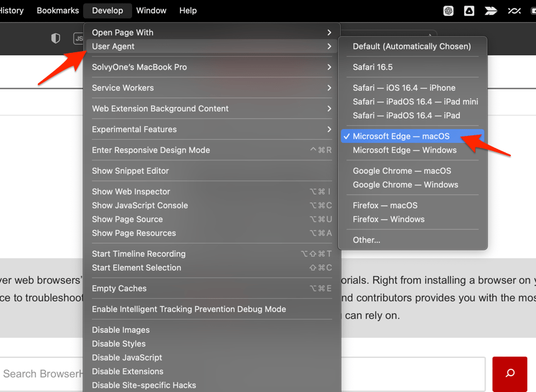Toggle Disable Images option
The height and width of the screenshot is (392, 536).
212,330
